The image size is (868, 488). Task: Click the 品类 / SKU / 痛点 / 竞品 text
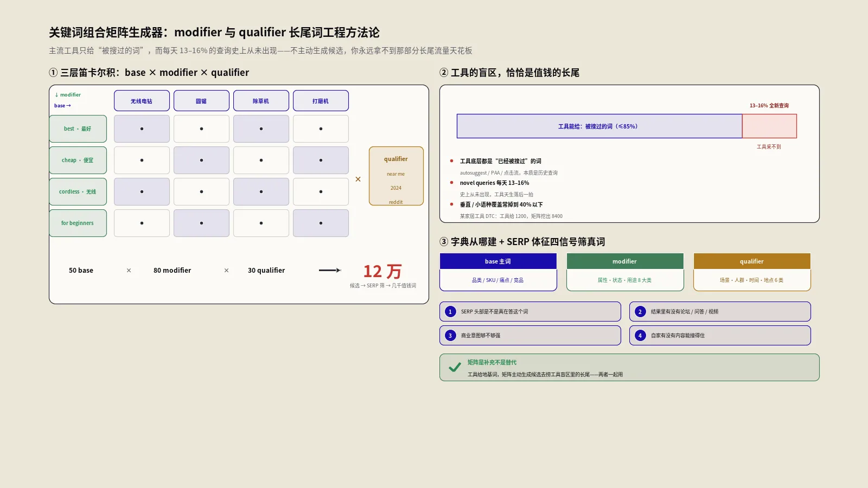[498, 280]
